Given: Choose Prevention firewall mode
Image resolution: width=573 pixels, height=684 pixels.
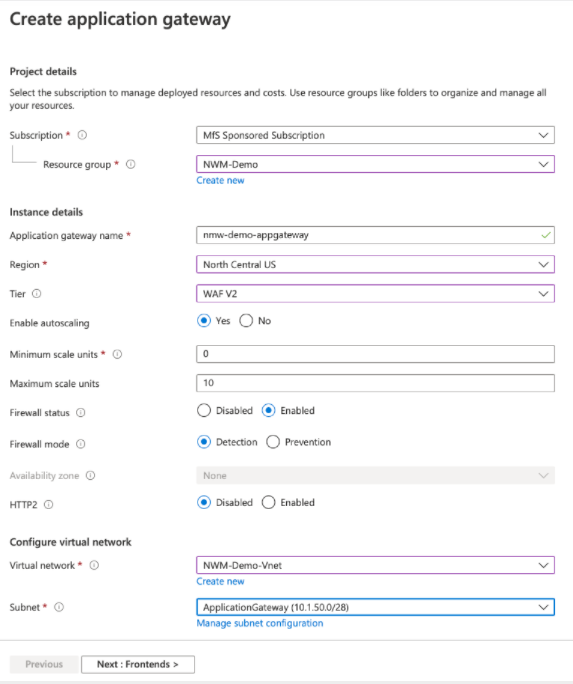Looking at the screenshot, I should [273, 442].
